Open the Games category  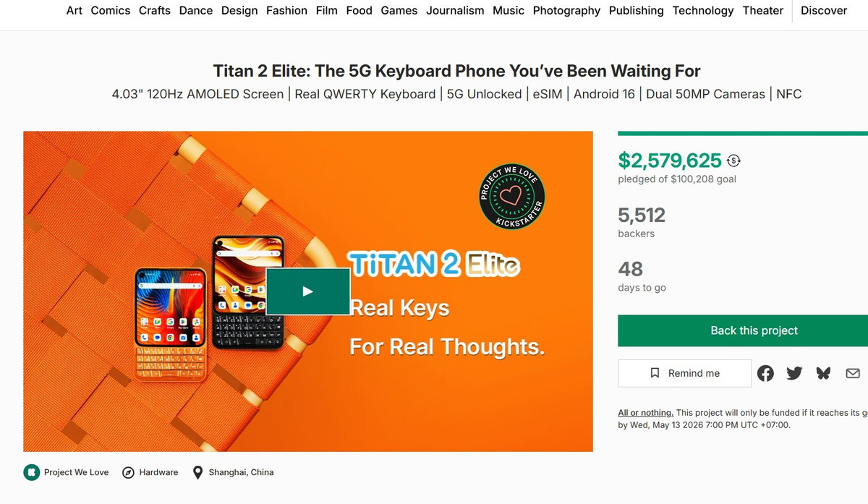point(399,10)
